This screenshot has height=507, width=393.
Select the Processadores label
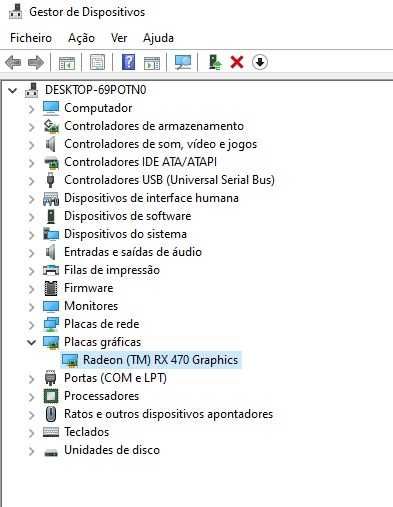[x=102, y=396]
